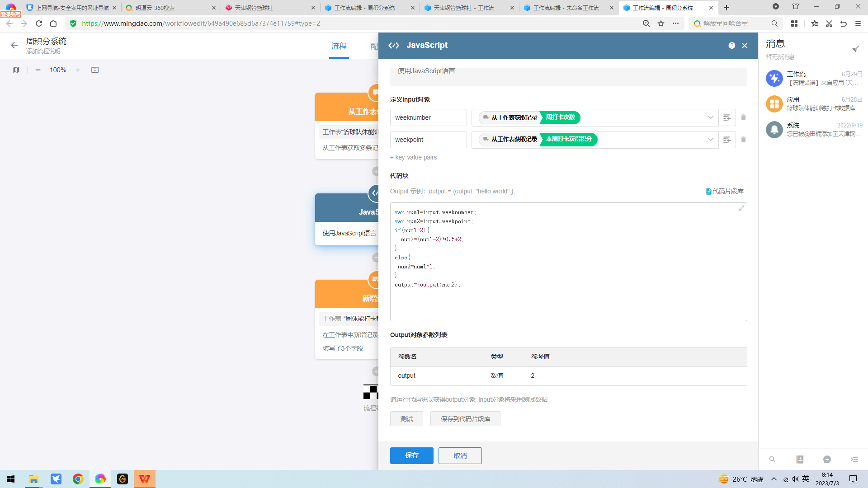Screen dimensions: 868x488
Task: Click fit-to-screen canvas icon
Action: (95, 70)
